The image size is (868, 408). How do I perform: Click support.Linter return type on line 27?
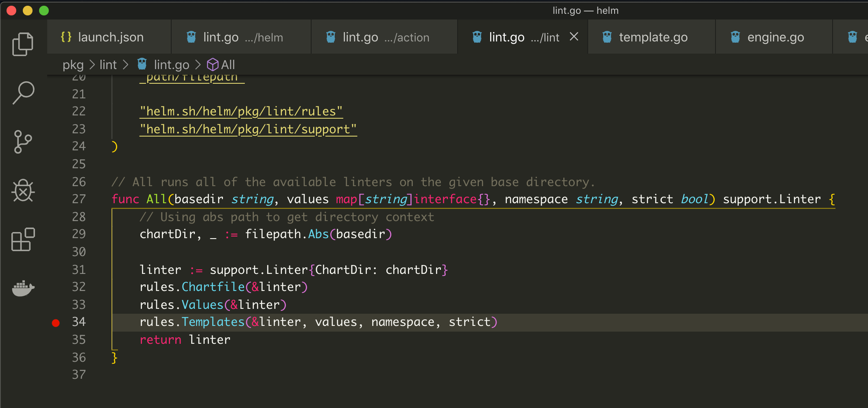coord(772,199)
